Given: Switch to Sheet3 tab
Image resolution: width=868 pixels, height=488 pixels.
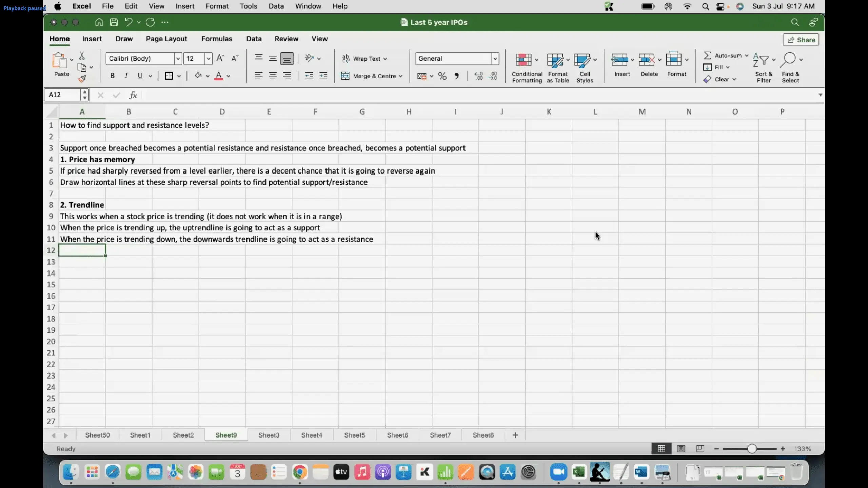Looking at the screenshot, I should point(269,435).
